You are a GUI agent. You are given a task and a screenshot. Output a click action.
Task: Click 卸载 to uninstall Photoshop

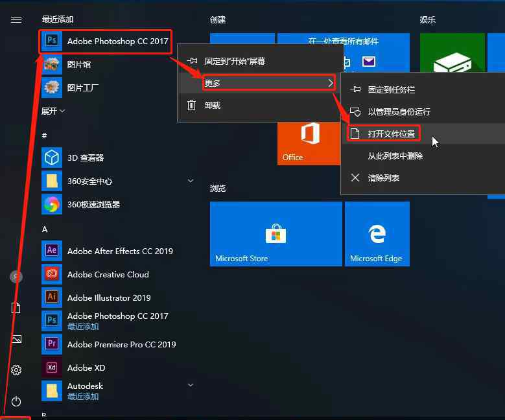[x=212, y=105]
